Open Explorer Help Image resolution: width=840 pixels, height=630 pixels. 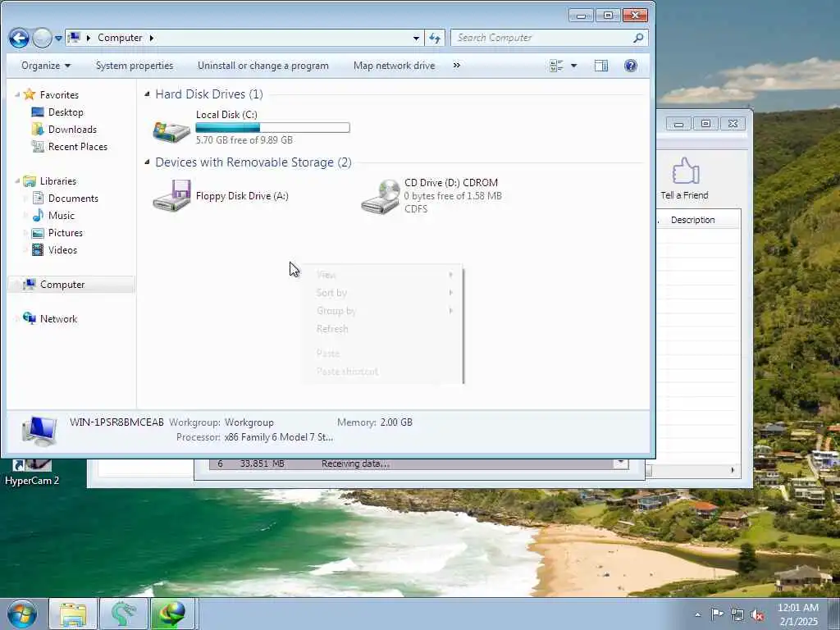[x=631, y=66]
